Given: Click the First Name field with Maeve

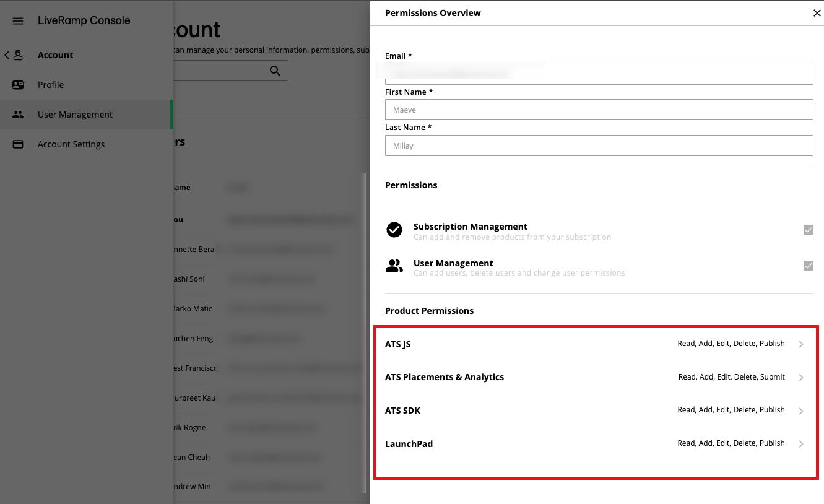Looking at the screenshot, I should pyautogui.click(x=599, y=110).
